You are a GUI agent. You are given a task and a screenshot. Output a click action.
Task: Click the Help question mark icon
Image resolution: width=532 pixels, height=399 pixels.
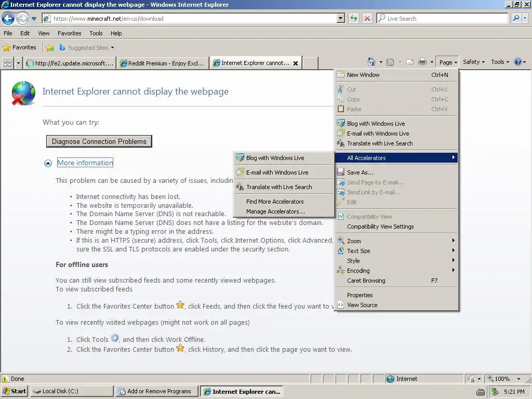518,62
